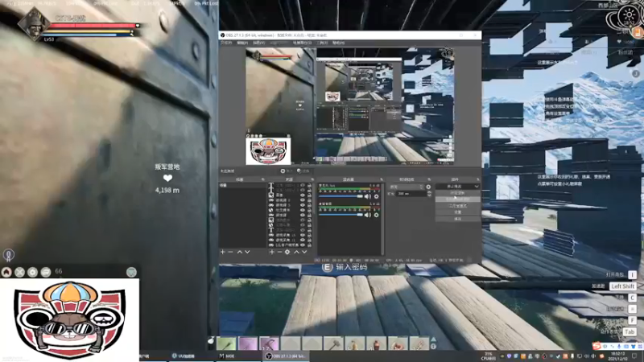Image resolution: width=644 pixels, height=362 pixels.
Task: Click the Tab key hint in game
Action: click(x=630, y=331)
